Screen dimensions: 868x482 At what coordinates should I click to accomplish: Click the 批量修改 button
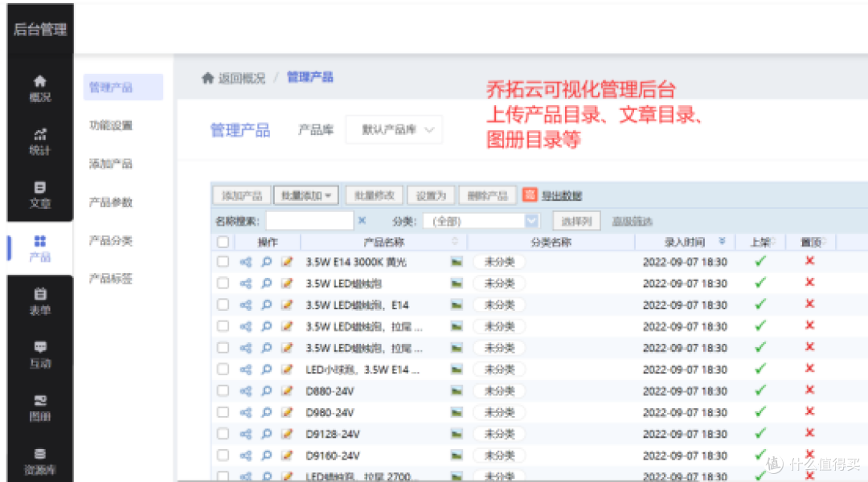375,195
